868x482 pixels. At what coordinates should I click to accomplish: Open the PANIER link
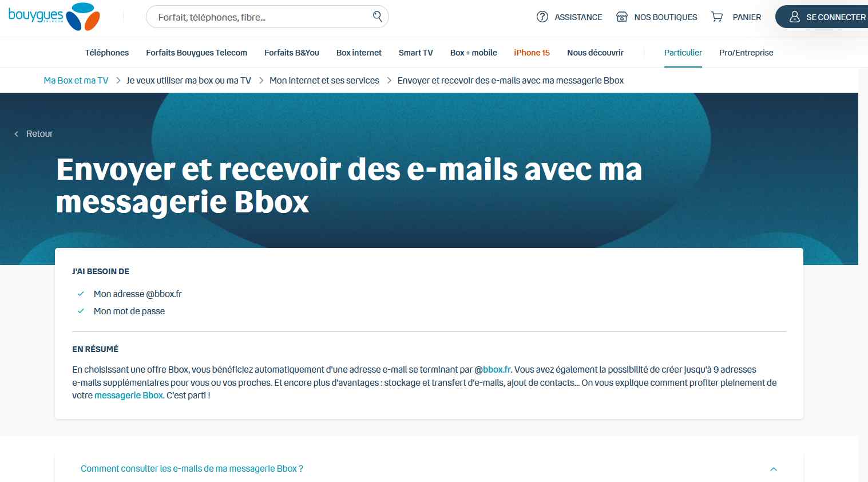click(747, 17)
